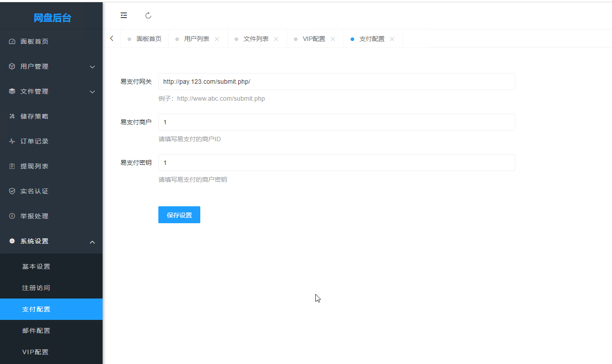Viewport: 612px width, 364px height.
Task: Focus the 易支付密钥 input field
Action: tap(337, 163)
